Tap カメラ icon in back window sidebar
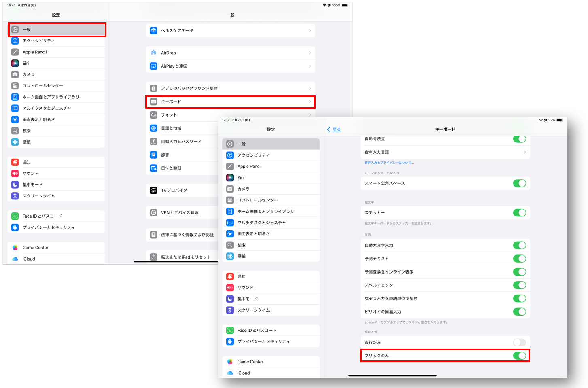Viewport: 588px width, 388px height. click(x=15, y=74)
